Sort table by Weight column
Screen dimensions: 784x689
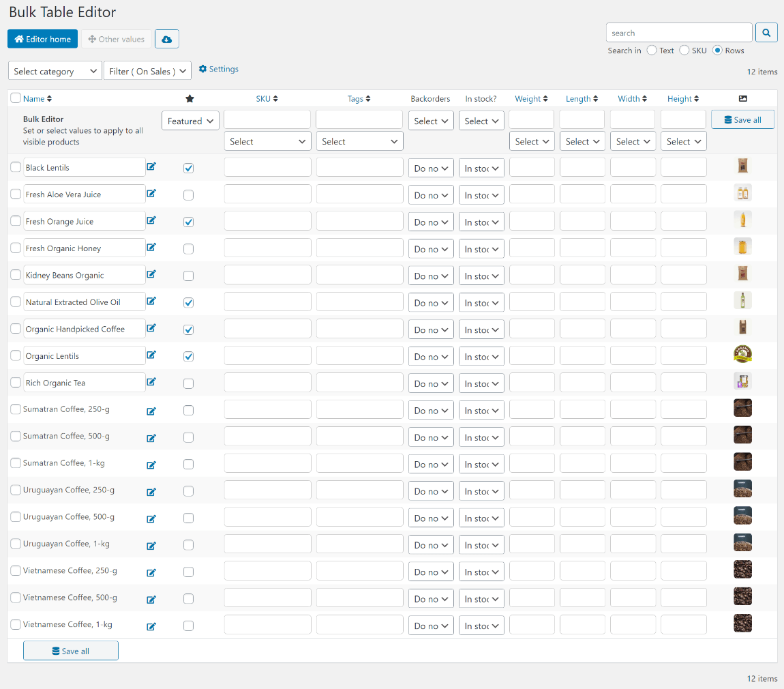pos(532,98)
